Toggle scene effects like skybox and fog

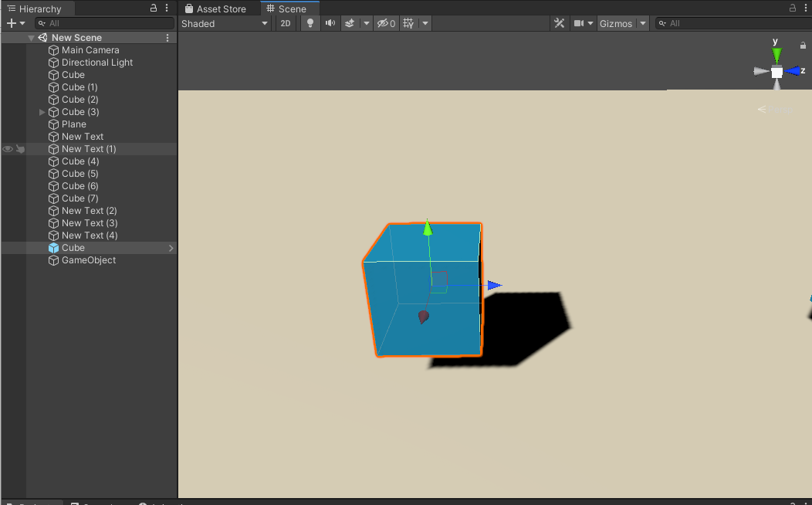click(x=350, y=23)
